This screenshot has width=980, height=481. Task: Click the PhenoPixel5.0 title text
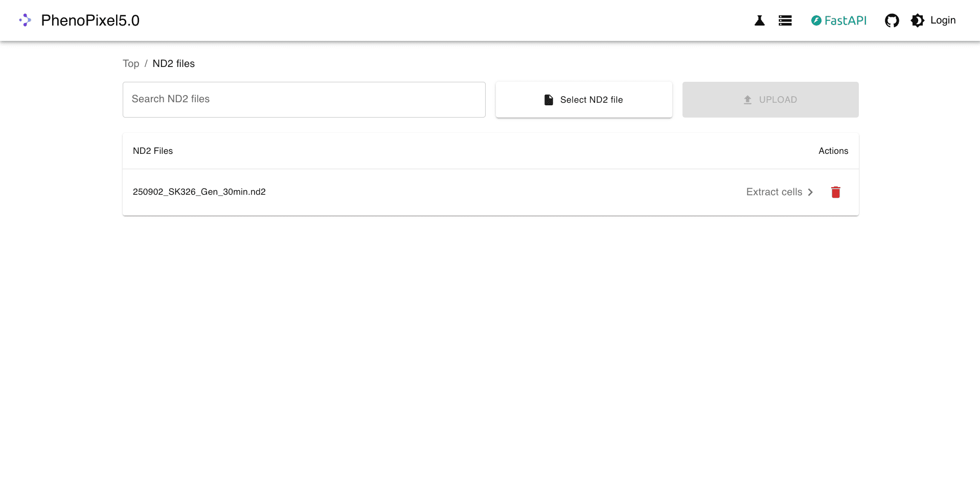(90, 20)
